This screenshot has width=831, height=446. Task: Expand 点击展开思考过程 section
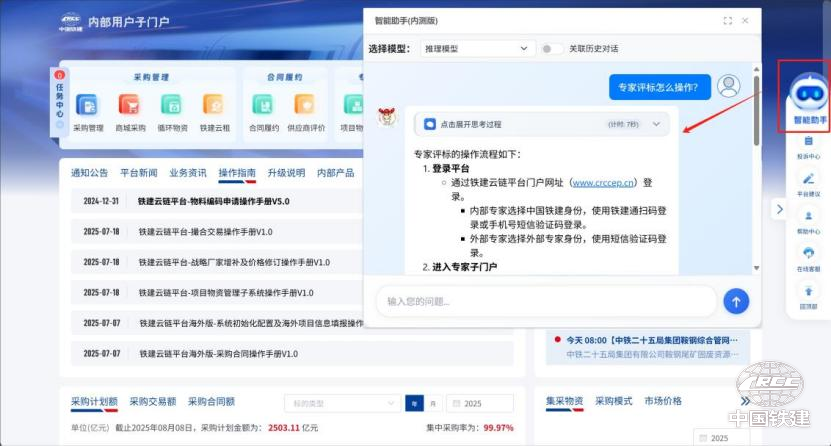tap(541, 124)
